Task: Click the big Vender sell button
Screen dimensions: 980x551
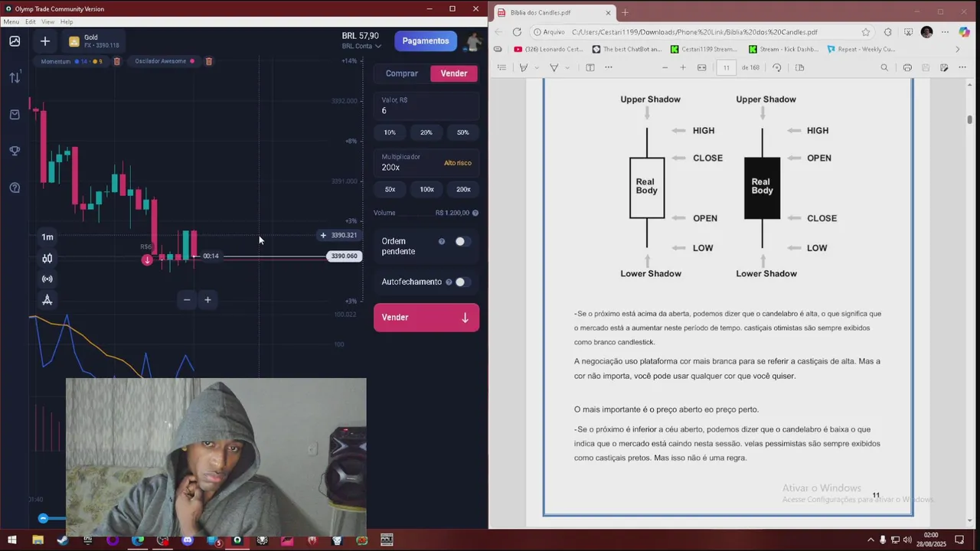Action: click(426, 318)
